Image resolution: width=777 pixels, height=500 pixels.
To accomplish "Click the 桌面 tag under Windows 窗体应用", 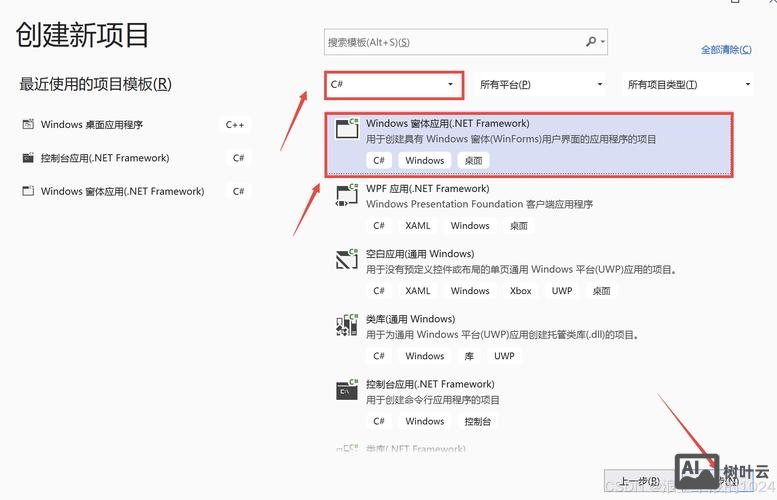I will pos(473,161).
